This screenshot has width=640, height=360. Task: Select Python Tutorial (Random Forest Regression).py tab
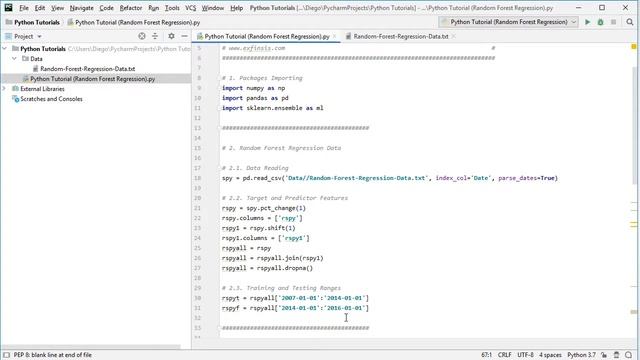point(267,36)
